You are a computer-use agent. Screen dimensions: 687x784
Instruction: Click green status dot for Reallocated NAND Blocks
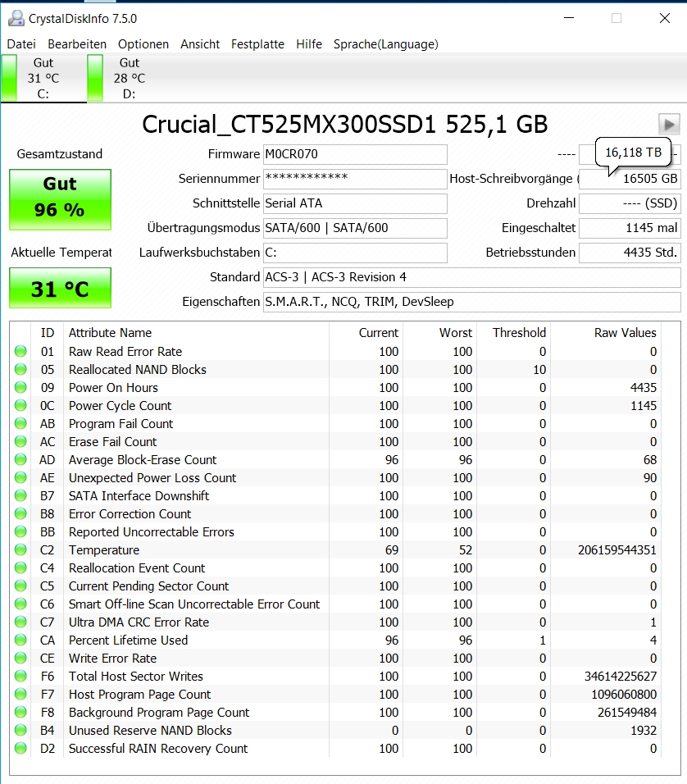pyautogui.click(x=20, y=370)
